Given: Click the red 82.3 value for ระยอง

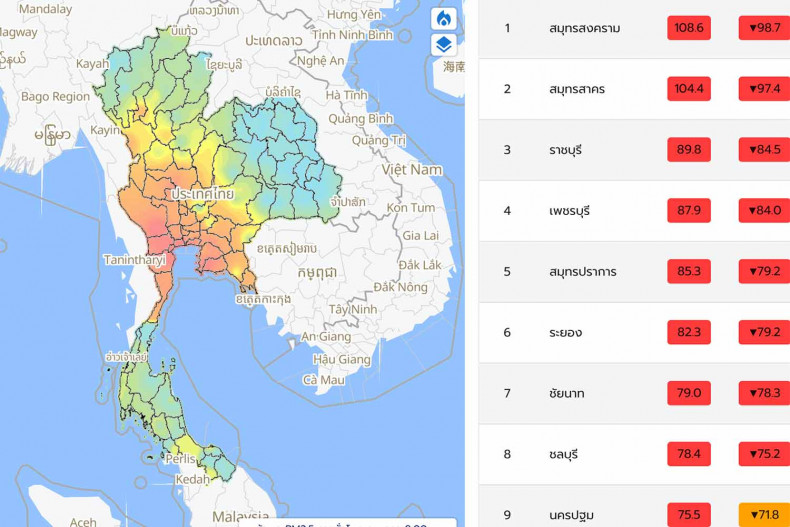Looking at the screenshot, I should 689,332.
